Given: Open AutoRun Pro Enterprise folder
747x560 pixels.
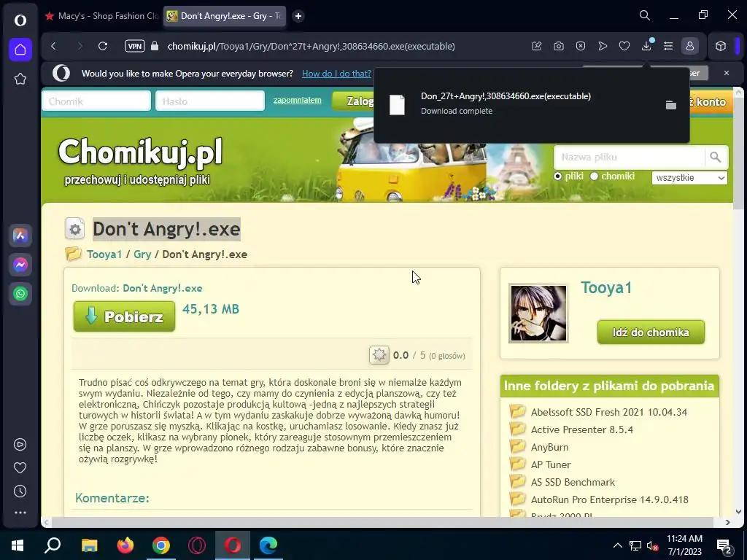Looking at the screenshot, I should pos(609,499).
